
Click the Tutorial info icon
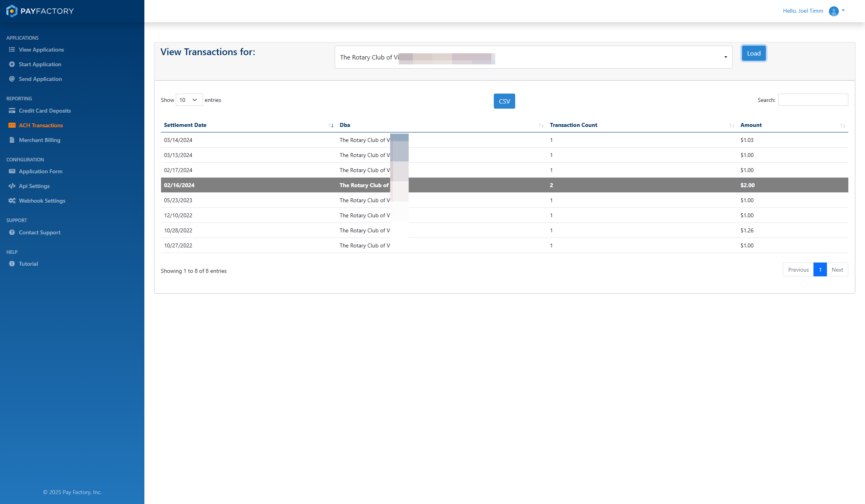[12, 264]
